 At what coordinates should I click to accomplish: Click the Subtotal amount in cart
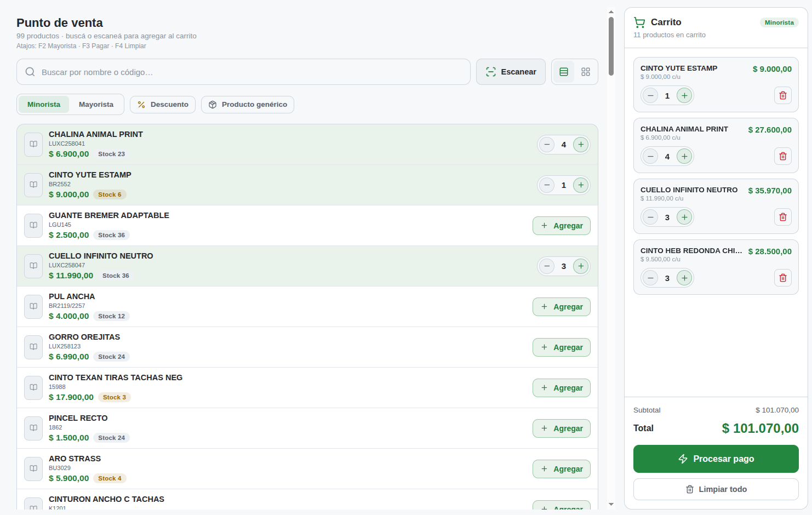point(777,410)
